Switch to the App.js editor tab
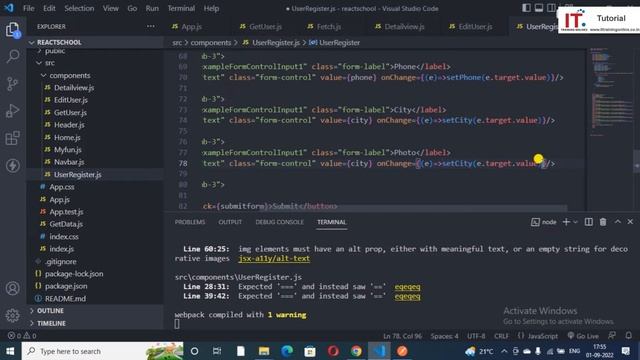 click(191, 27)
